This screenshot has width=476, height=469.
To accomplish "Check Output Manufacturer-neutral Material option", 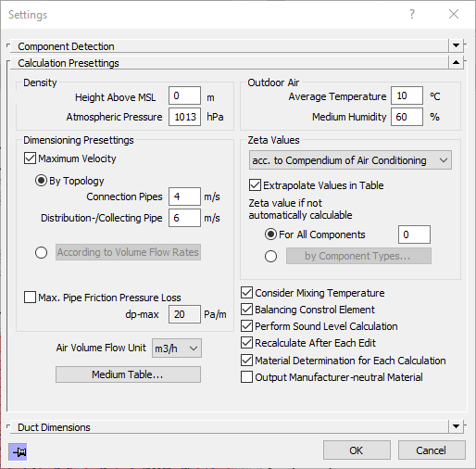I will [x=246, y=377].
